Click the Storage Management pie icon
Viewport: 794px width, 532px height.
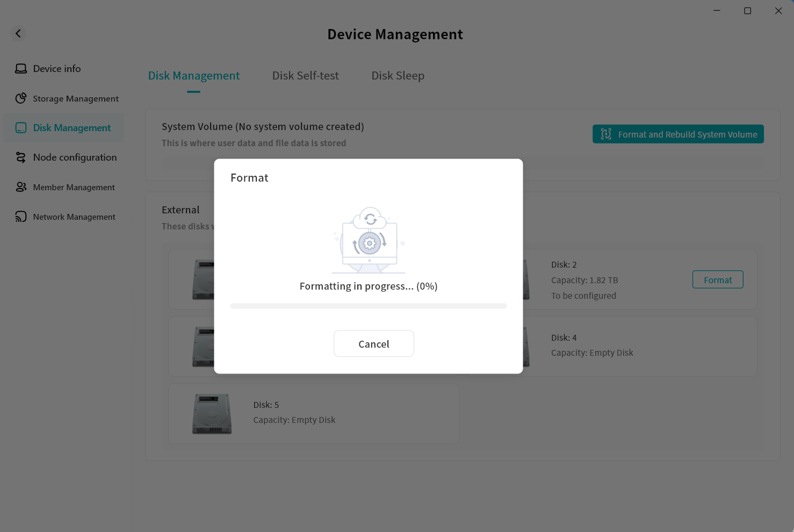[21, 98]
